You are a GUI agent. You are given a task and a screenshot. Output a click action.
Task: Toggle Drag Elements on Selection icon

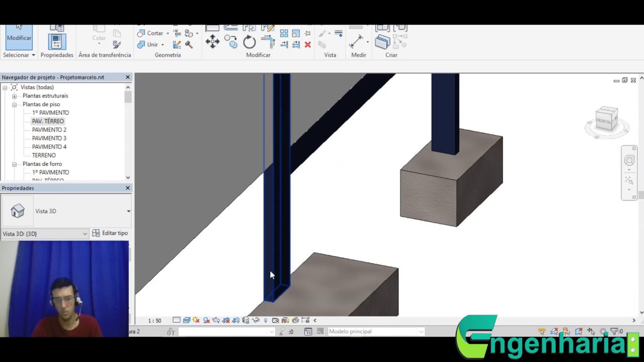coord(591,331)
